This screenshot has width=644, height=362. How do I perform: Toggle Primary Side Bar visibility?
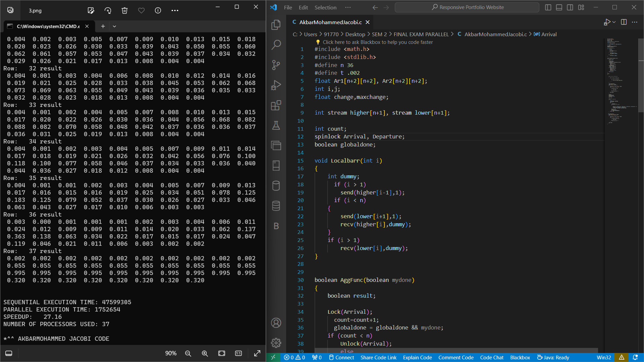point(548,7)
